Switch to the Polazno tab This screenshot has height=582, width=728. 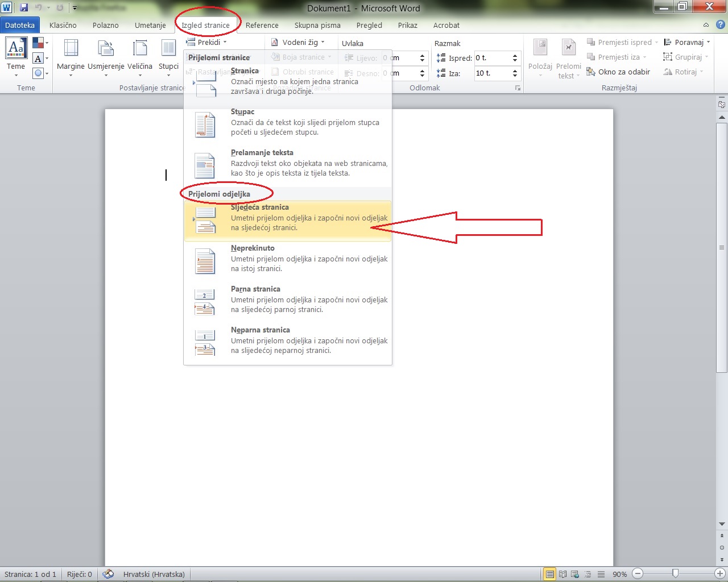(x=106, y=25)
